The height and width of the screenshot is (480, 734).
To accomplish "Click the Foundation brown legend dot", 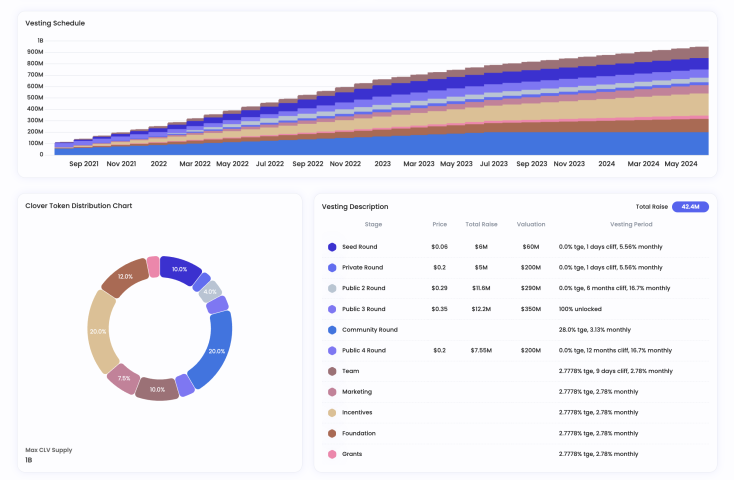I will (332, 433).
